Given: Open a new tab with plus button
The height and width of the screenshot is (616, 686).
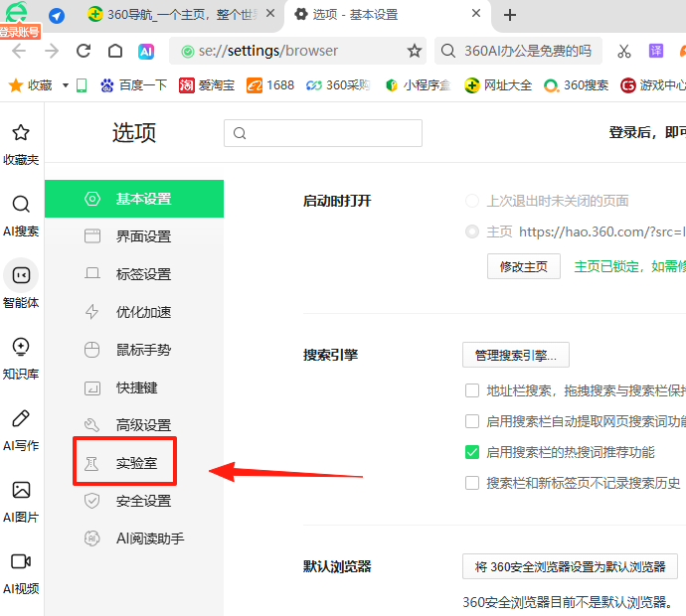Looking at the screenshot, I should tap(510, 15).
